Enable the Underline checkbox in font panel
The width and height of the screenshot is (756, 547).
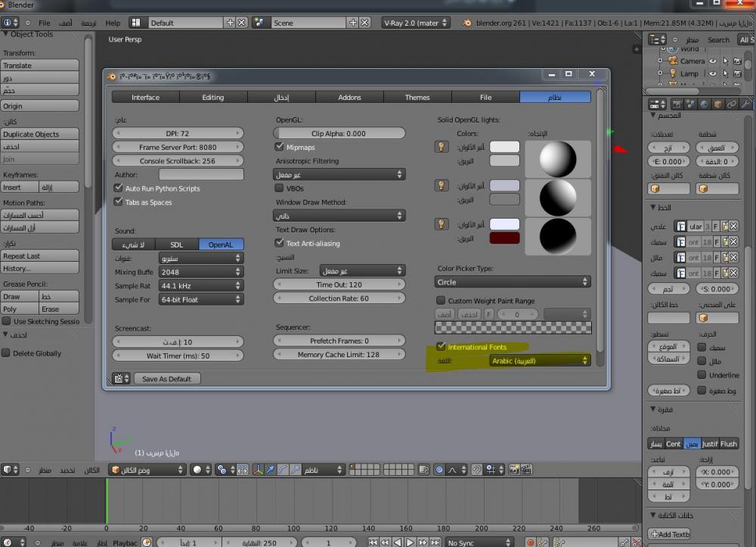coord(702,375)
